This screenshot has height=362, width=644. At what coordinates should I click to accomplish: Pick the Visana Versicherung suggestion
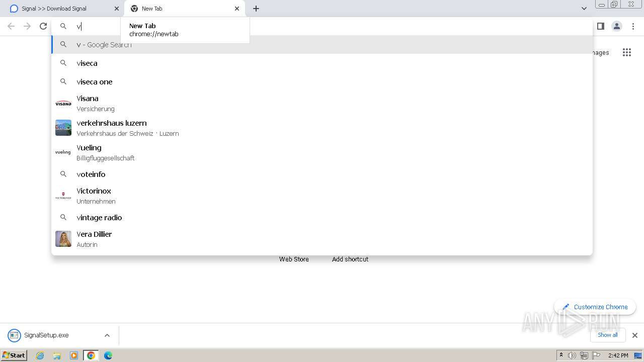(322, 103)
